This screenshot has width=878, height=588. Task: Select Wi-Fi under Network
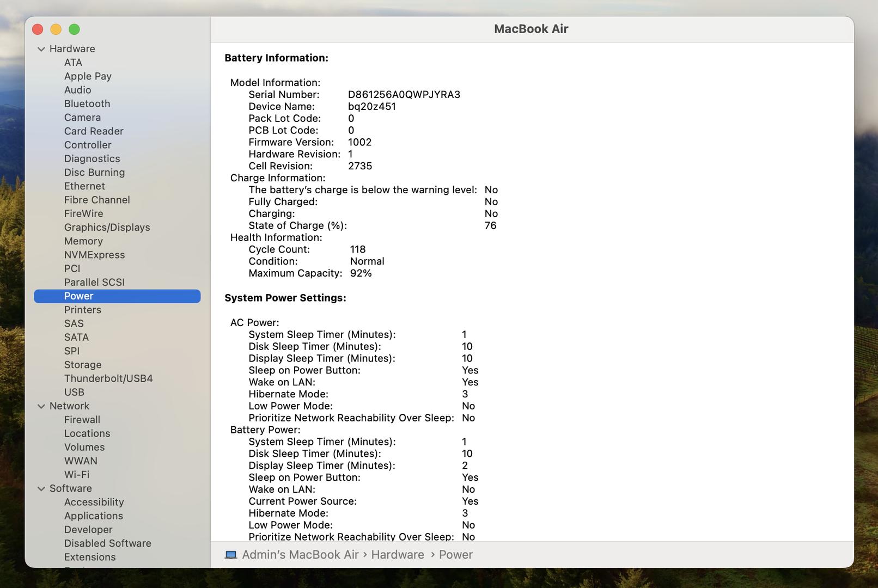pyautogui.click(x=77, y=475)
